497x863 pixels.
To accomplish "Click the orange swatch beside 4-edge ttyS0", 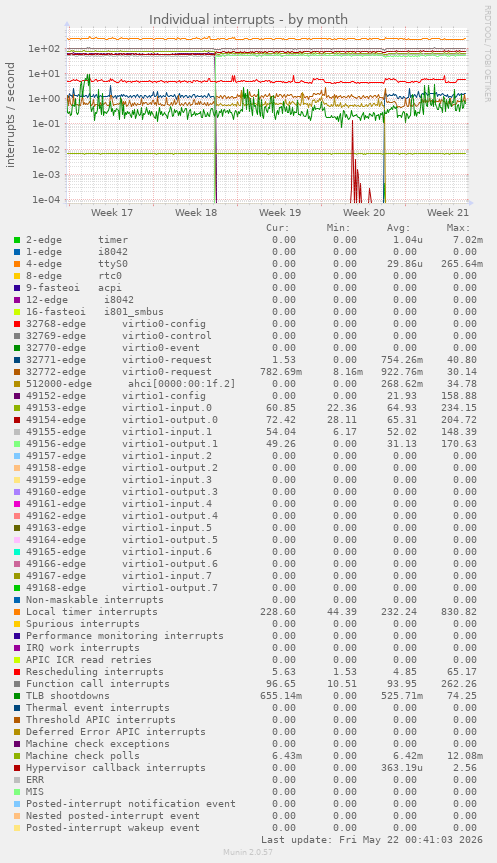I will pyautogui.click(x=17, y=264).
